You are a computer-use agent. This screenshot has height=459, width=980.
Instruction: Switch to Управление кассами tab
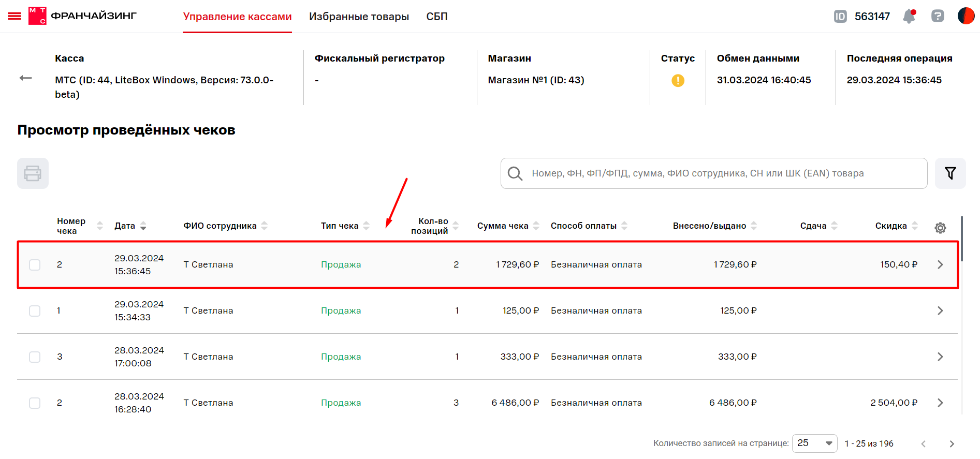[x=237, y=17]
